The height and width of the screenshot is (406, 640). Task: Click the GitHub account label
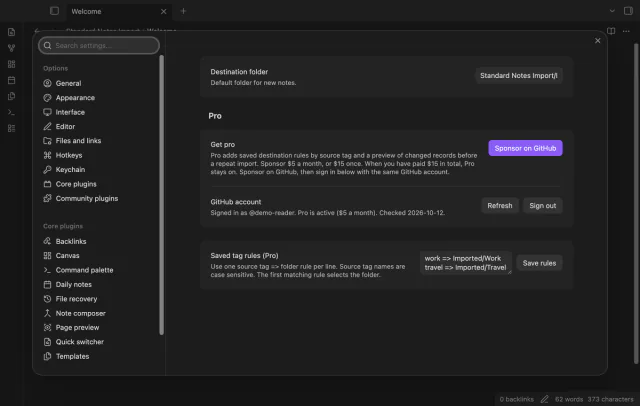coord(236,202)
